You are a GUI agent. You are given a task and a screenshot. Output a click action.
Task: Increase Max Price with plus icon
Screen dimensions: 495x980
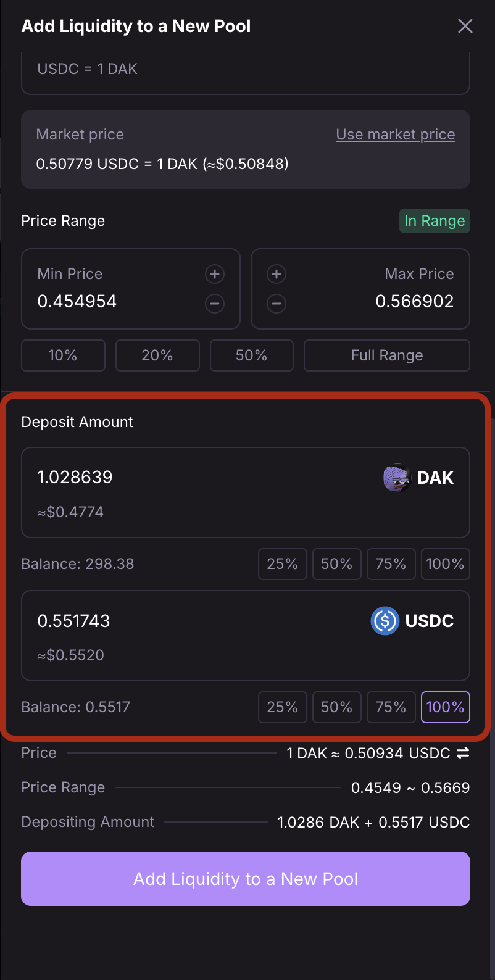(277, 274)
